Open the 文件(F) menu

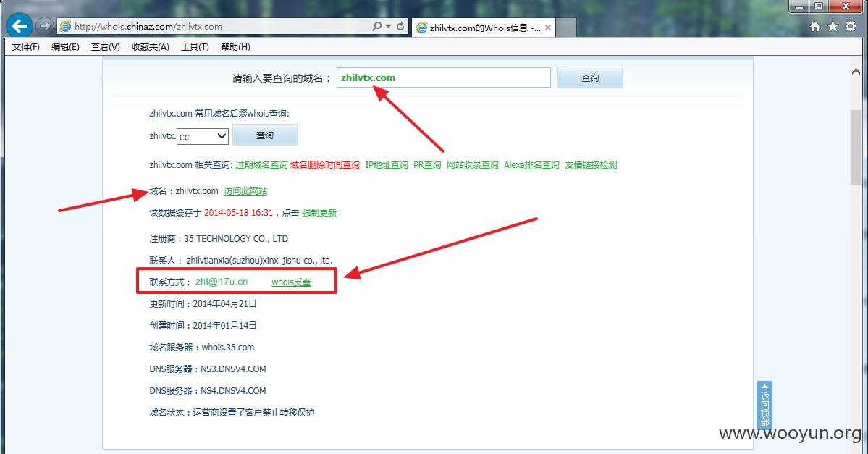[x=26, y=47]
